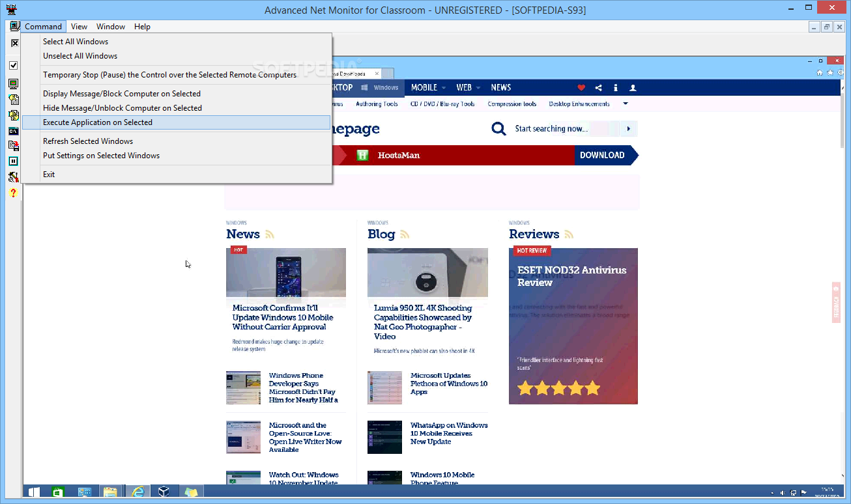This screenshot has height=504, width=851.
Task: Open the Help menu
Action: coord(142,27)
